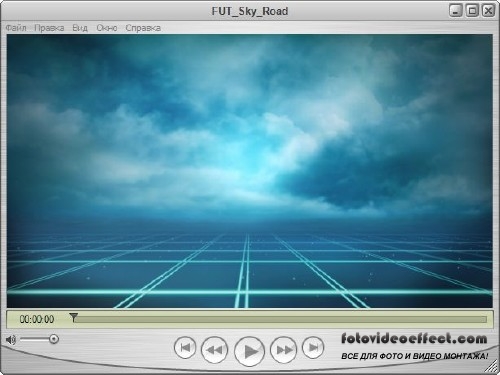Close the FUT_Sky_Road player window
500x375 pixels.
click(x=488, y=11)
